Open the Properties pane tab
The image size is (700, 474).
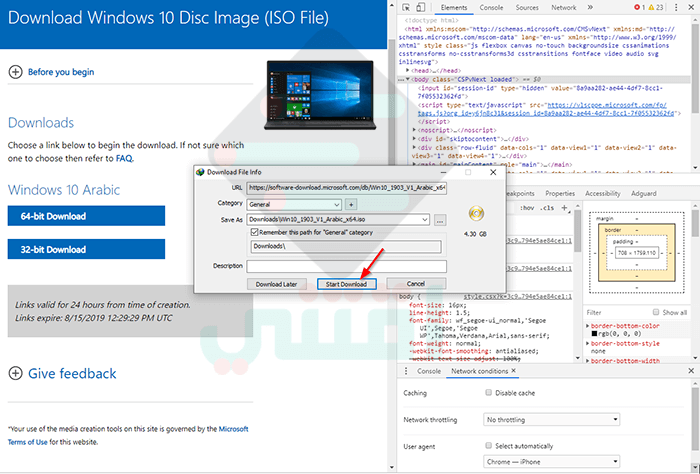tap(560, 193)
